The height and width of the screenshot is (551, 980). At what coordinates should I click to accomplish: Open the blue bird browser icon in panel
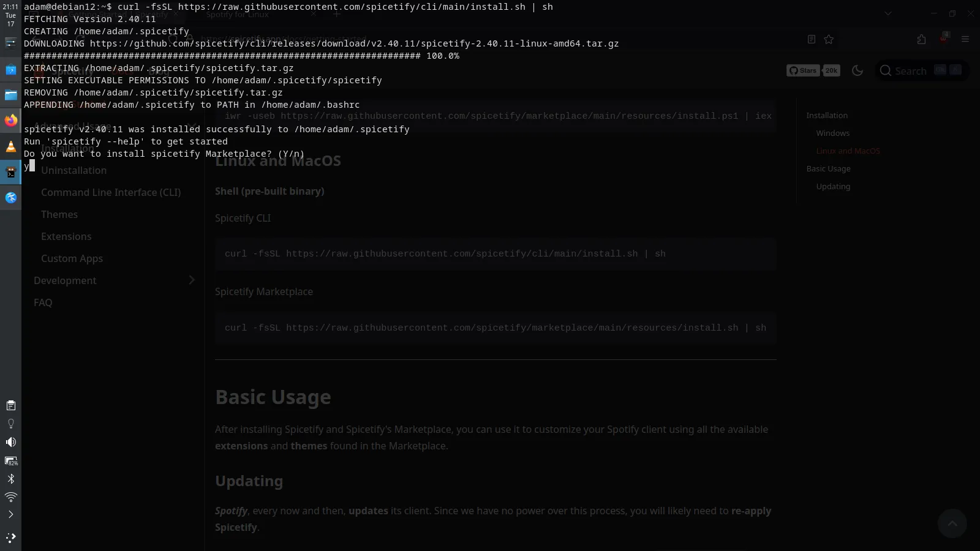click(x=10, y=197)
